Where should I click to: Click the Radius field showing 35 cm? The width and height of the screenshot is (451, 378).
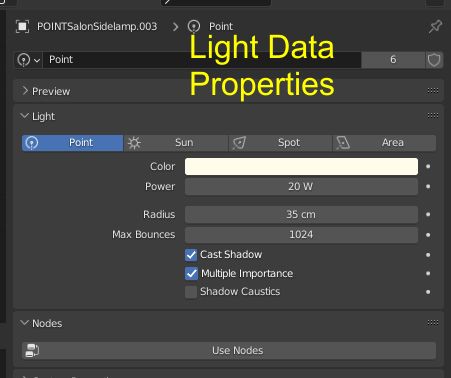pos(301,214)
